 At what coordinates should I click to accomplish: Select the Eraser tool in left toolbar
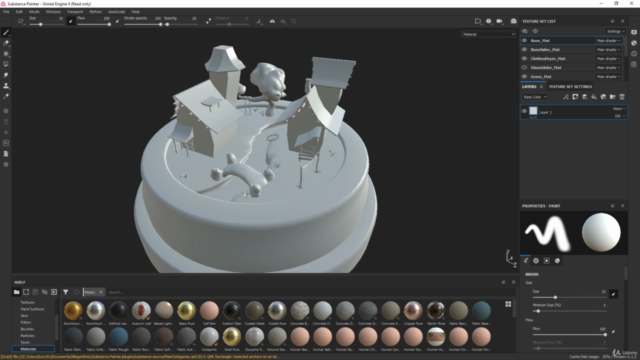point(6,43)
